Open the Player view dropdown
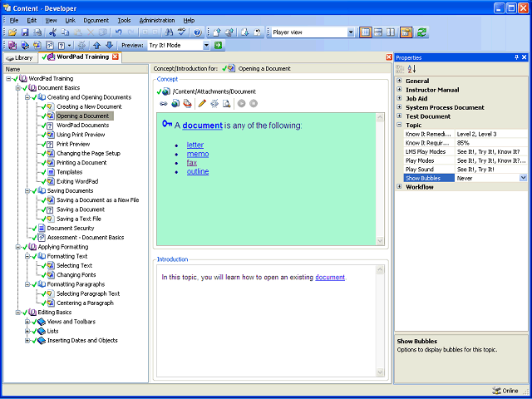 [351, 32]
